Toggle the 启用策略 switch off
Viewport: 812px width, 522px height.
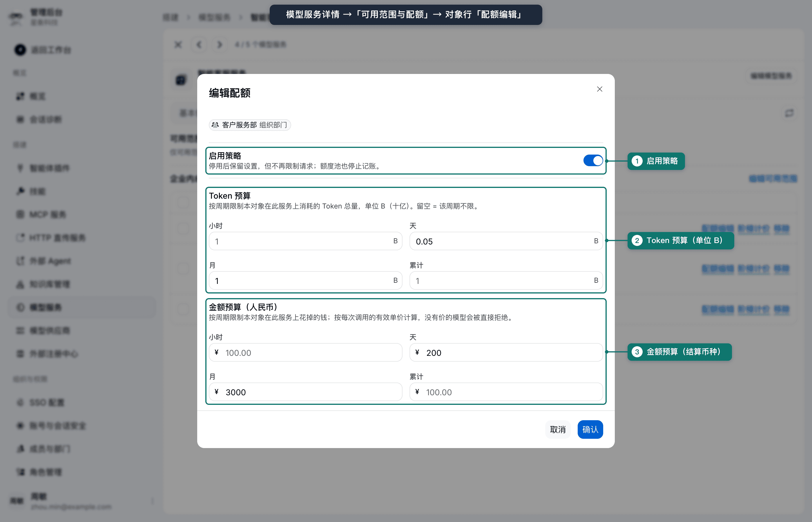click(x=592, y=161)
